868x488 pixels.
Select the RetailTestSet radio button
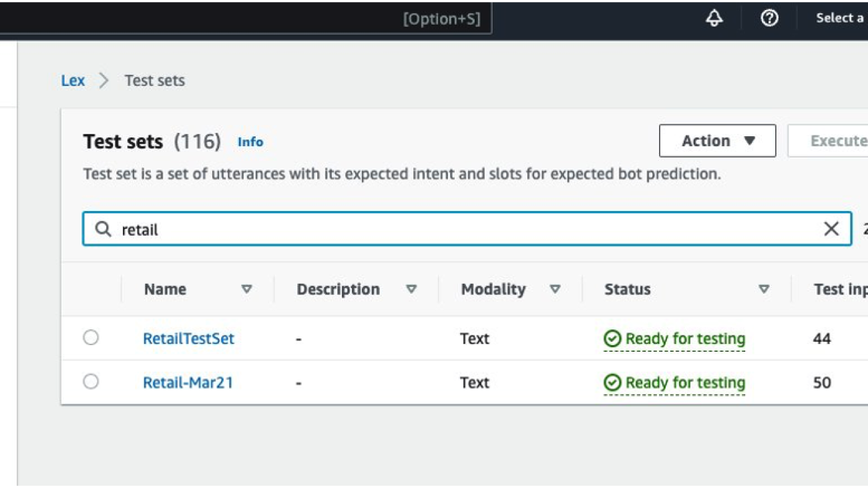(91, 338)
